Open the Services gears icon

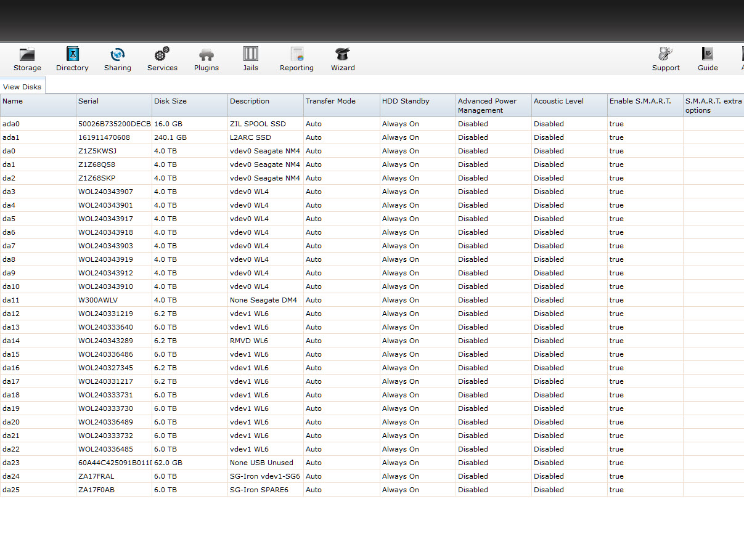click(162, 59)
